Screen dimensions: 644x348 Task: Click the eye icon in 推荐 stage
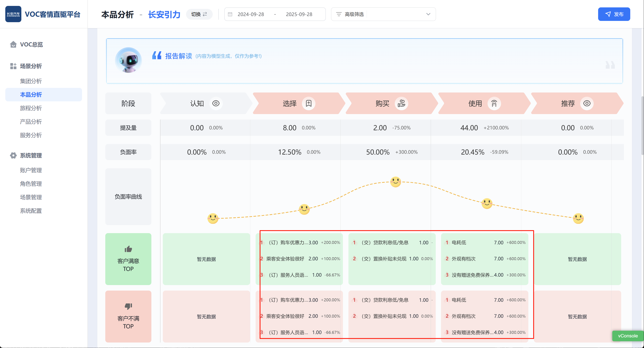587,103
